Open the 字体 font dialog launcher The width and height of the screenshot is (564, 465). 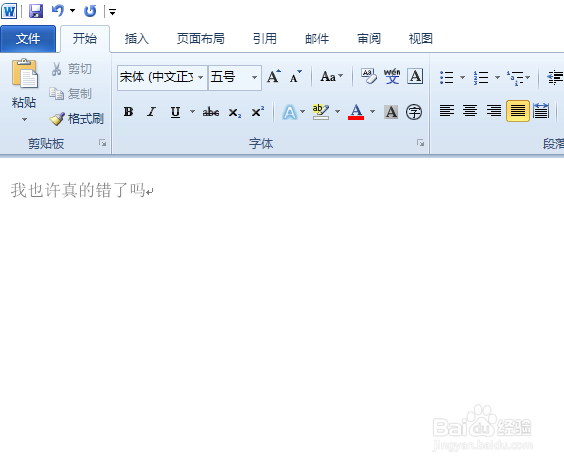[420, 143]
